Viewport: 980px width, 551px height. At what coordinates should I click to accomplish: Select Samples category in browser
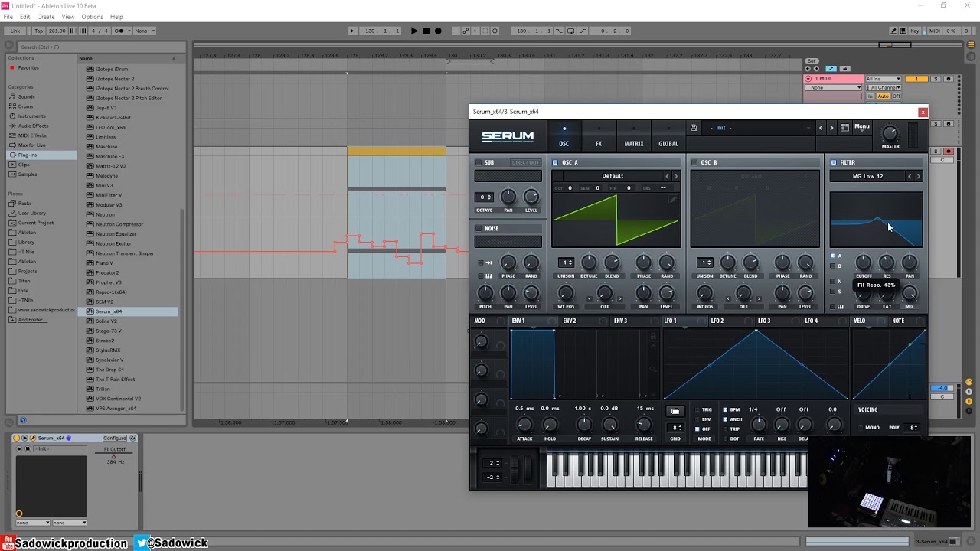(28, 174)
